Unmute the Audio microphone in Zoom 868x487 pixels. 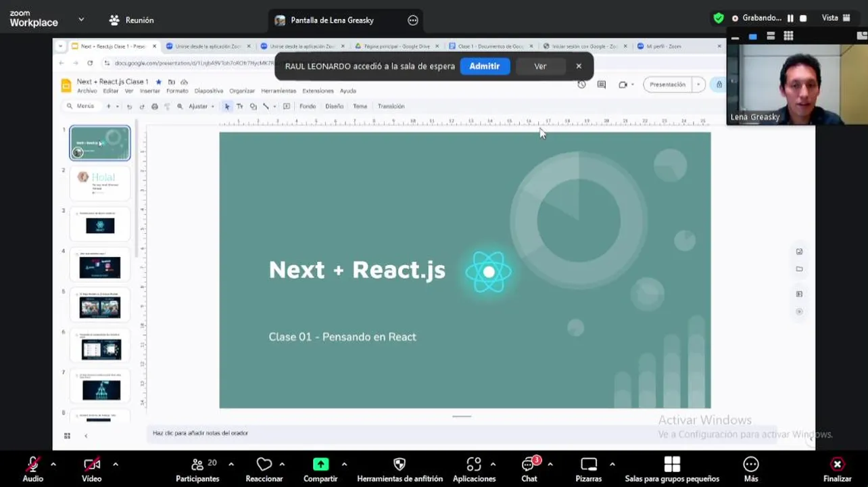32,469
